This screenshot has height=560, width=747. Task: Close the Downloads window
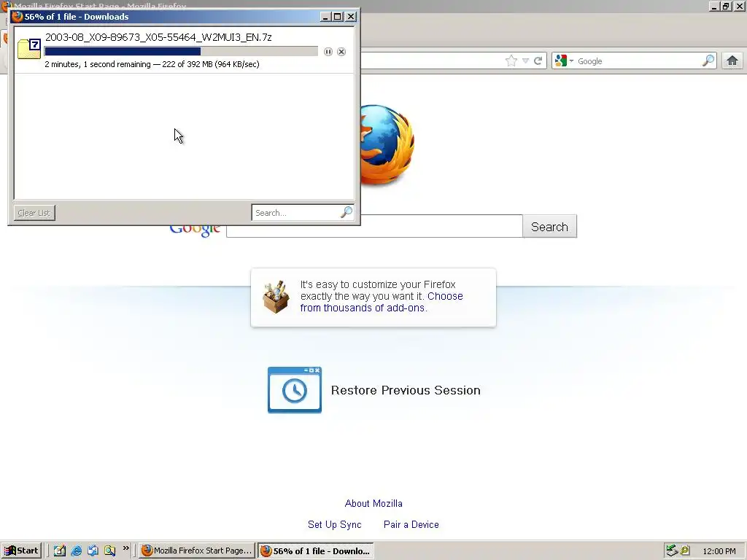click(x=351, y=17)
